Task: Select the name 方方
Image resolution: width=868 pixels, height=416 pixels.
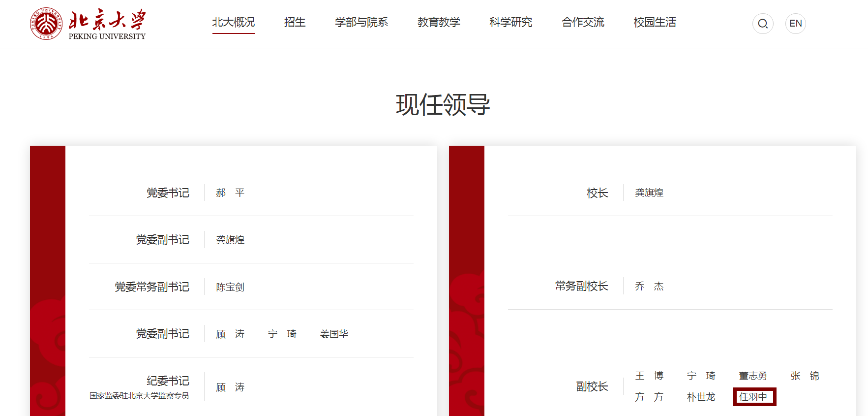Action: click(649, 397)
